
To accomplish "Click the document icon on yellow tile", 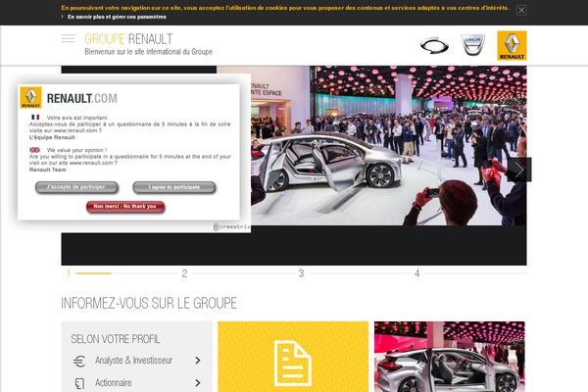I will [292, 364].
